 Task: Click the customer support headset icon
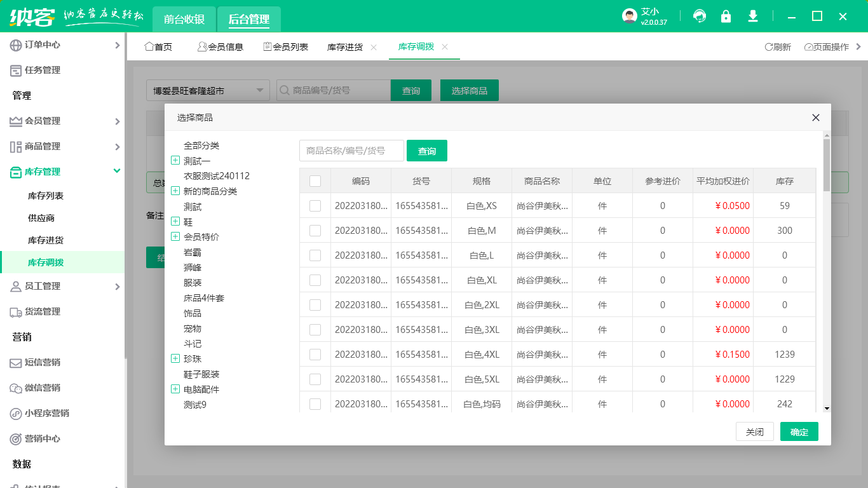(x=699, y=17)
